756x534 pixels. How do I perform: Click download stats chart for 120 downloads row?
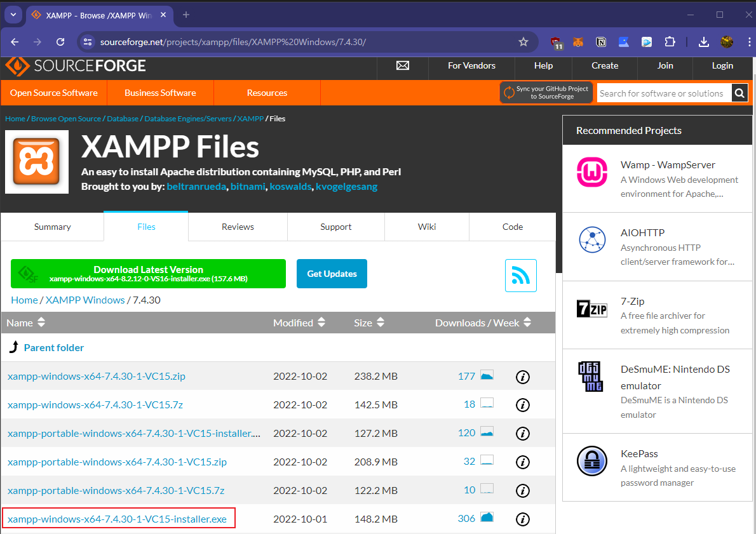pyautogui.click(x=487, y=432)
